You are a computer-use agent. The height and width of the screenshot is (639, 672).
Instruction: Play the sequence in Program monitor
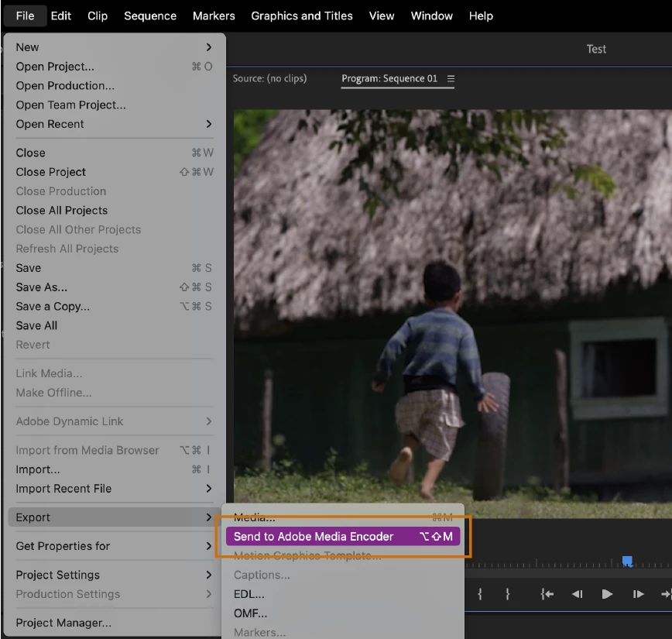(x=607, y=594)
